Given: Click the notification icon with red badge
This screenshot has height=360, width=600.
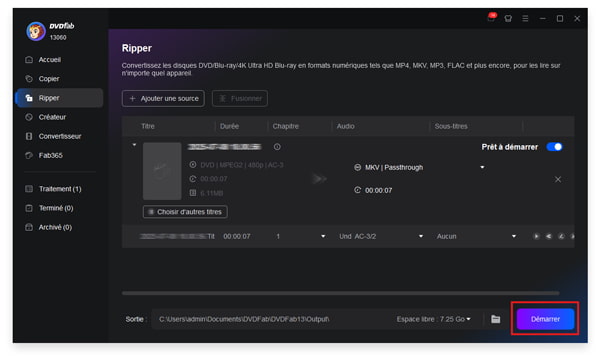Looking at the screenshot, I should (x=491, y=18).
